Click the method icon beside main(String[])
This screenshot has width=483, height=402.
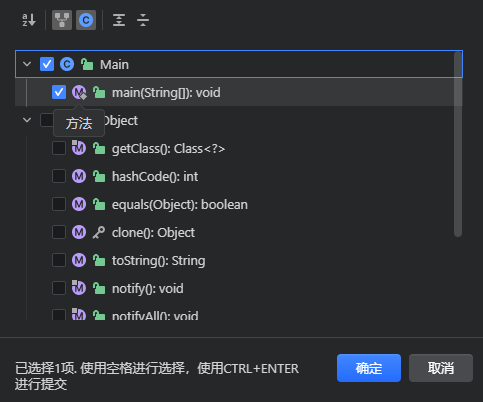tap(79, 92)
